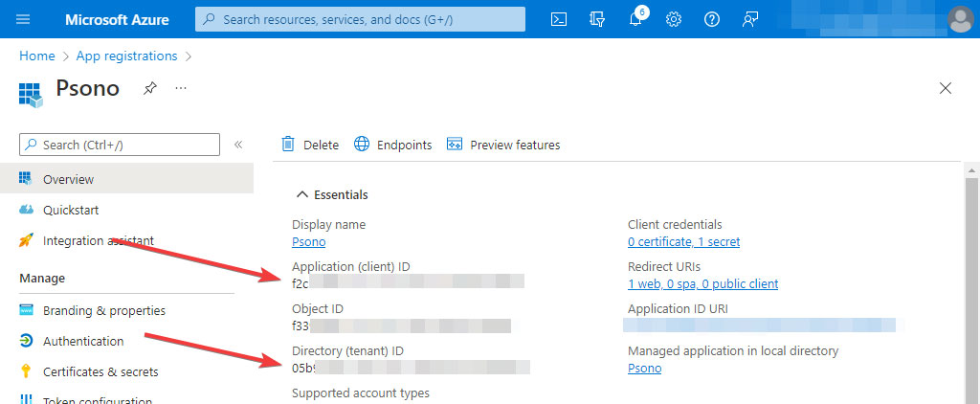Screen dimensions: 980x404
Task: Open notifications bell with 6 badge
Action: pos(636,17)
